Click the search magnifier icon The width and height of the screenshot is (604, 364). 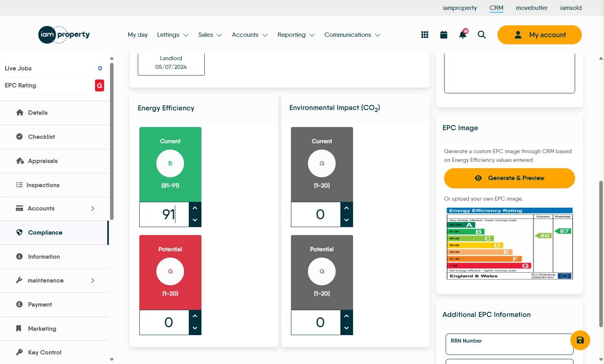click(x=482, y=35)
